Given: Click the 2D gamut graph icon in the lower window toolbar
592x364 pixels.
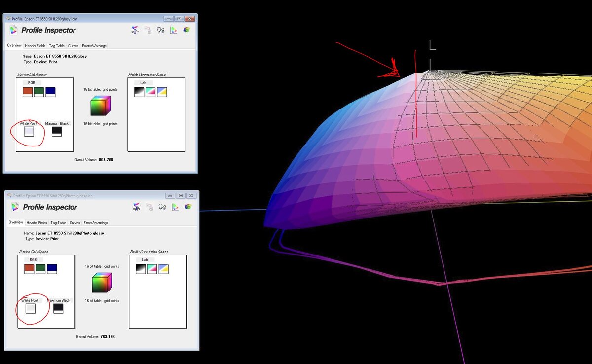Looking at the screenshot, I should point(175,207).
